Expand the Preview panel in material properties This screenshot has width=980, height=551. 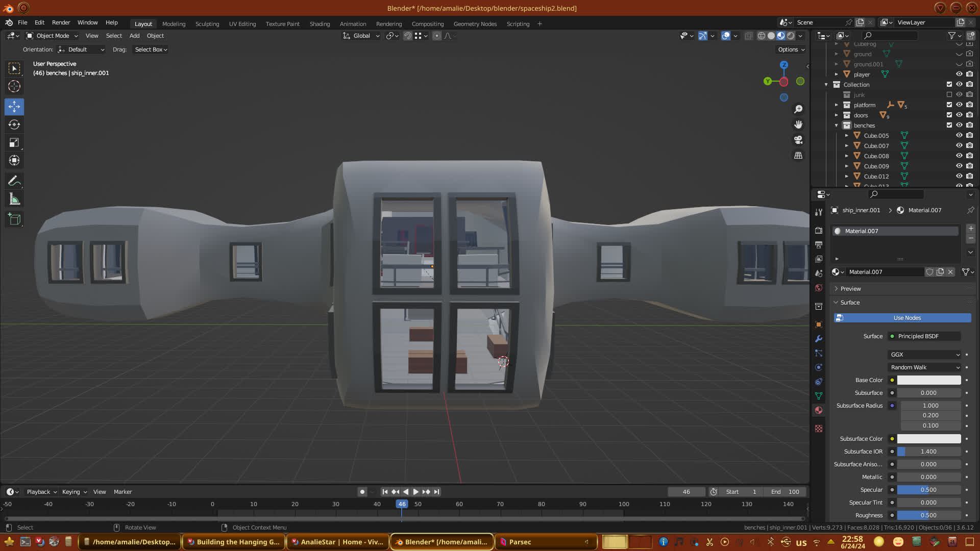(x=850, y=289)
